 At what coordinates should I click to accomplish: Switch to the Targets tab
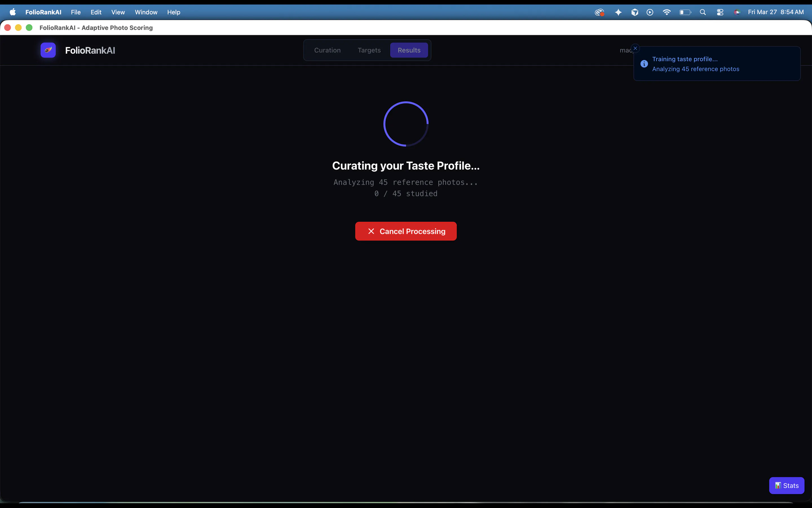369,50
